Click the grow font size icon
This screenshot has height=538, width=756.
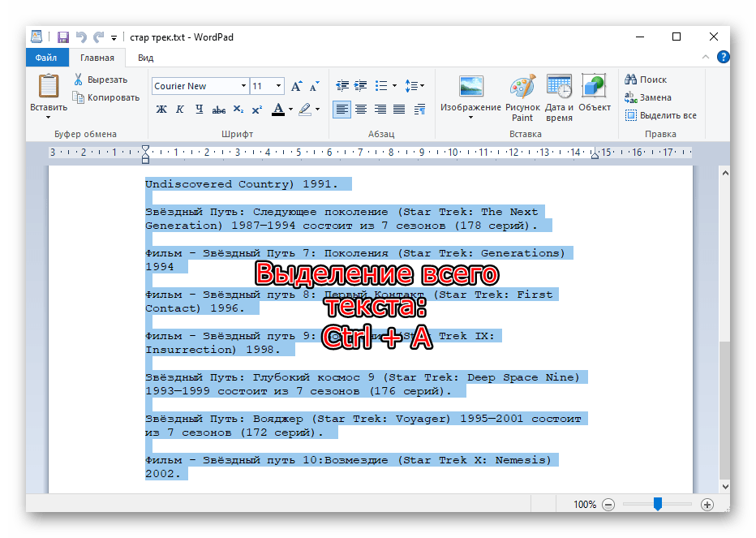tap(296, 86)
